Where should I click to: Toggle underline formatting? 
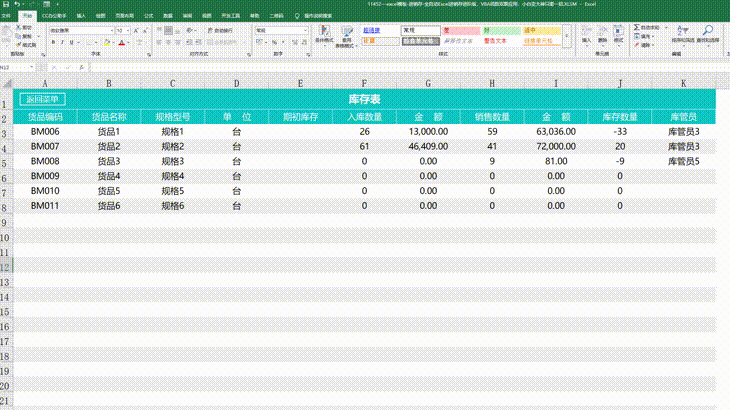pyautogui.click(x=71, y=42)
